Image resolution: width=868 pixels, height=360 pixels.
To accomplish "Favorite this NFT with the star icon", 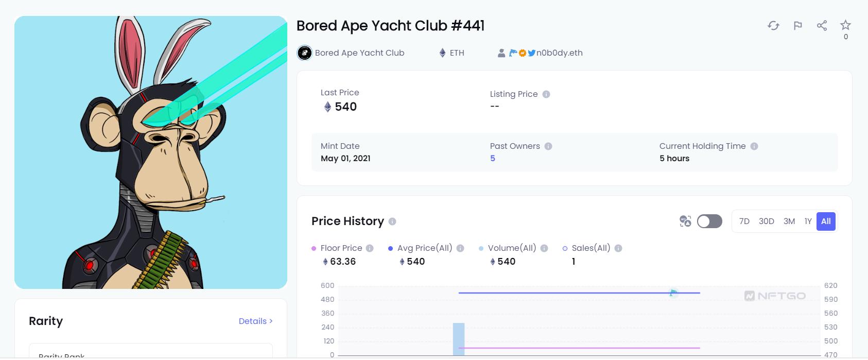I will 845,25.
